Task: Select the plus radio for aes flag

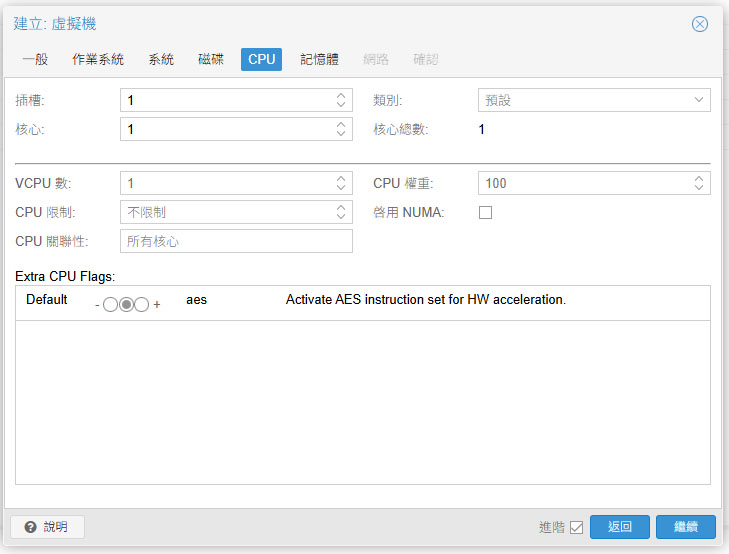Action: (x=142, y=304)
